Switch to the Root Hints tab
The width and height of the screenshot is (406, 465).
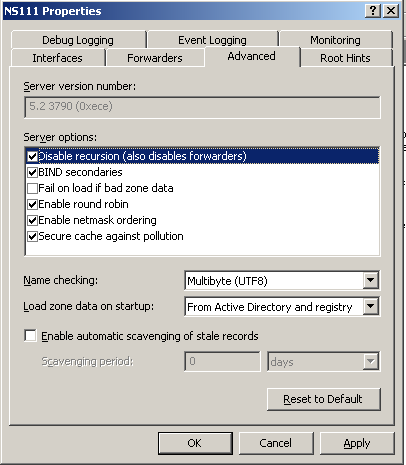pyautogui.click(x=345, y=58)
